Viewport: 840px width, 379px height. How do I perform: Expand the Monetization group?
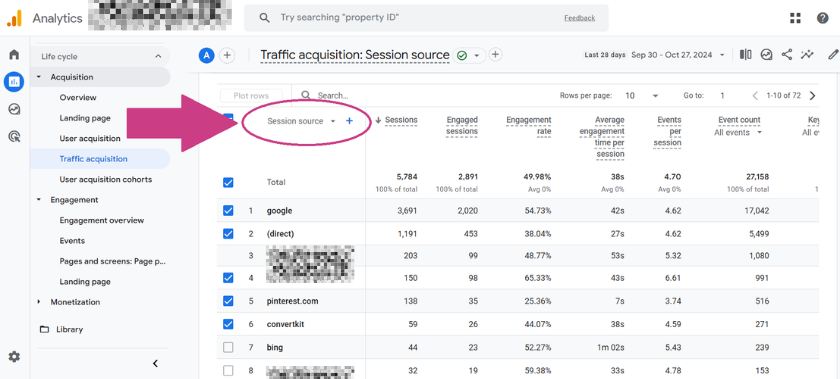point(39,302)
